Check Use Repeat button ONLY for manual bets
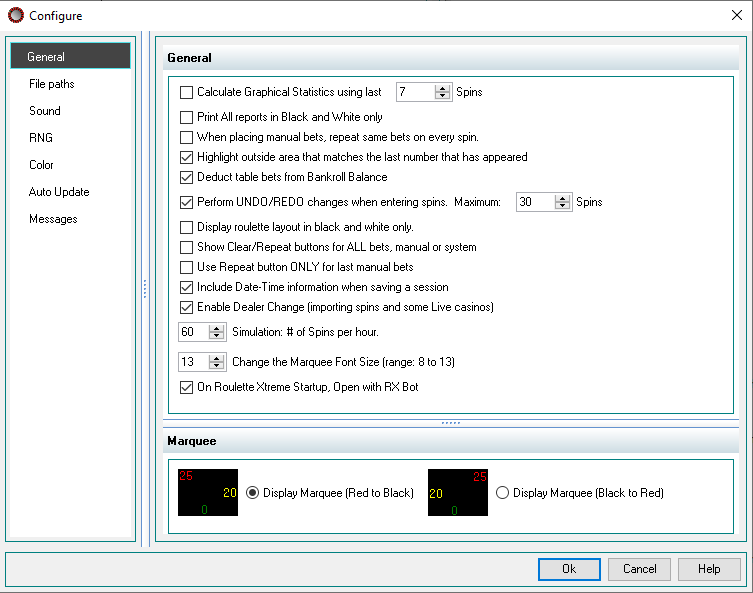 point(186,267)
